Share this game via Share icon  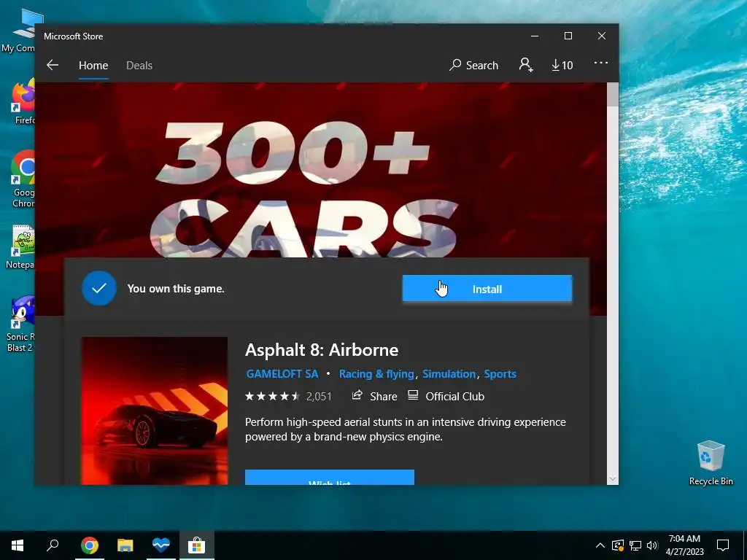(374, 396)
